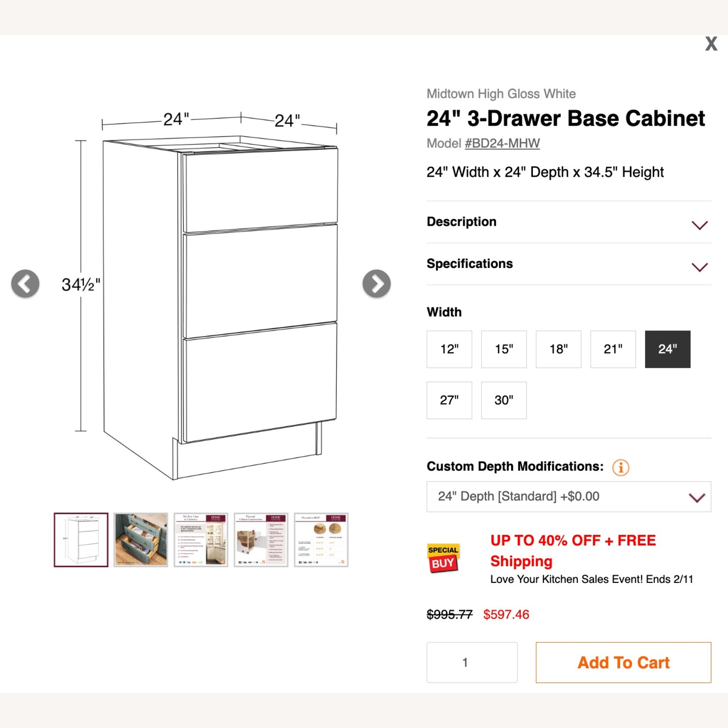Viewport: 728px width, 728px height.
Task: Select the Plywood Cabinet Construction thumbnail
Action: [x=261, y=540]
